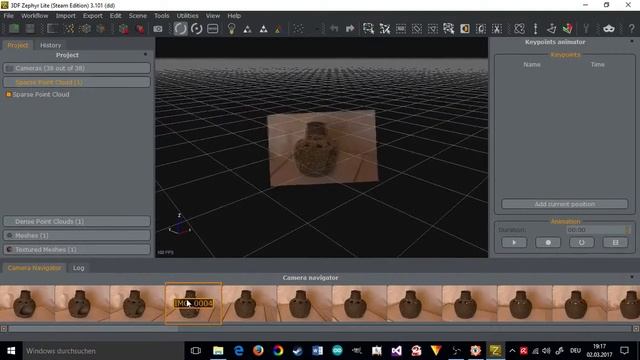The image size is (640, 360).
Task: Click the Windows durchsuchen search box
Action: (x=102, y=351)
